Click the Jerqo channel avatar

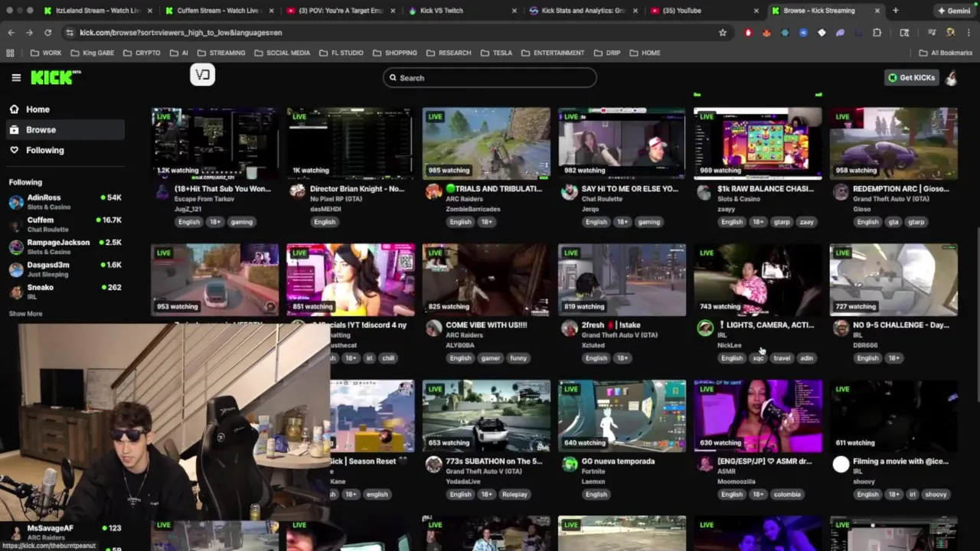click(569, 191)
